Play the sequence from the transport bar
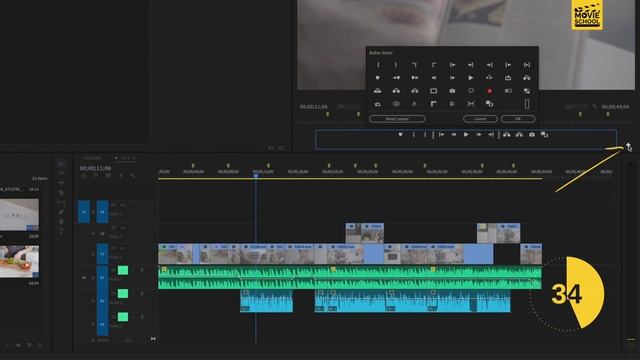 [x=466, y=135]
